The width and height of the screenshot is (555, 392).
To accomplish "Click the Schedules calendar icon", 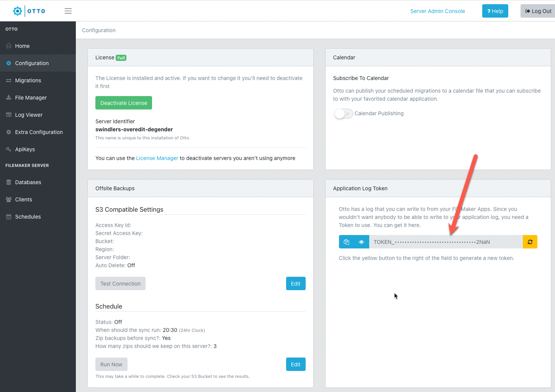I will click(x=9, y=217).
